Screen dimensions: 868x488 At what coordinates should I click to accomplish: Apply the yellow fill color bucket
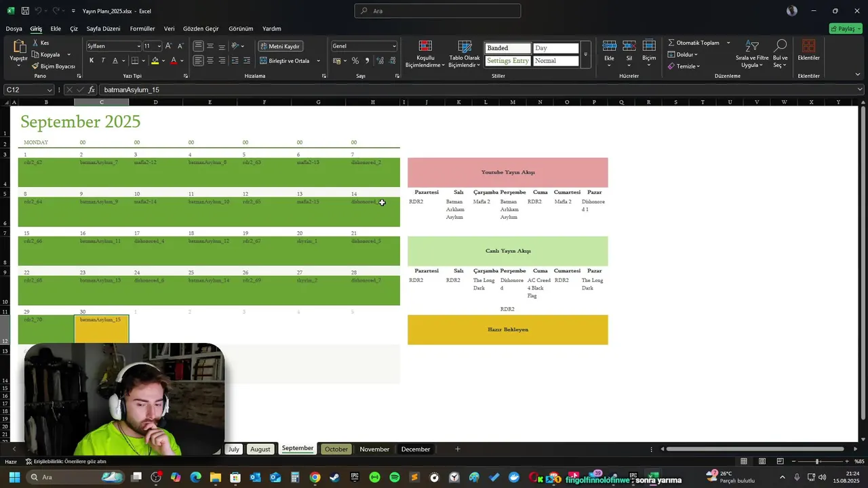155,60
